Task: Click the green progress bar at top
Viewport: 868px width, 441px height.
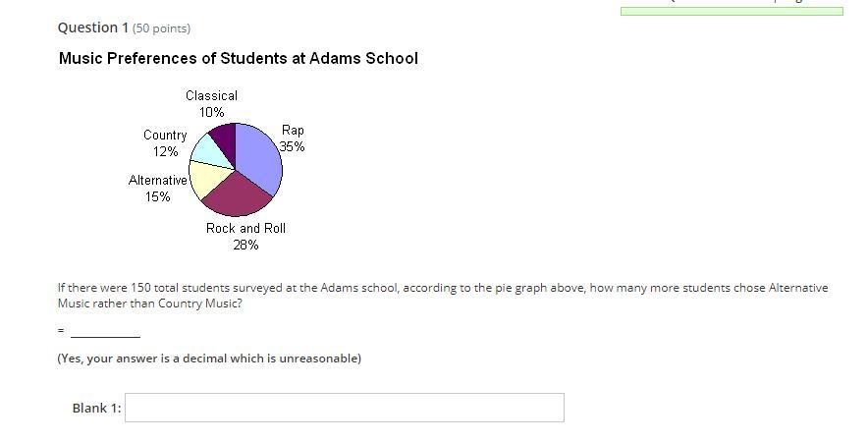Action: [732, 11]
